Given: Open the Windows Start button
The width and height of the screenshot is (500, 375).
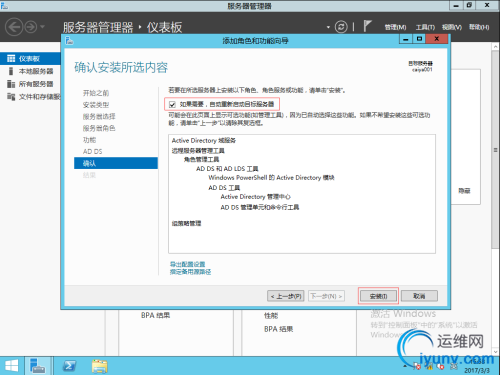Looking at the screenshot, I should click(12, 366).
